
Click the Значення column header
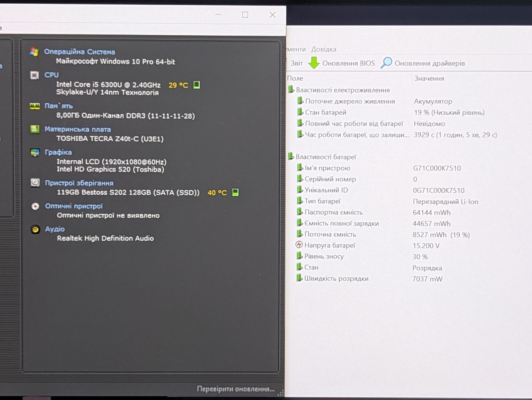click(429, 78)
